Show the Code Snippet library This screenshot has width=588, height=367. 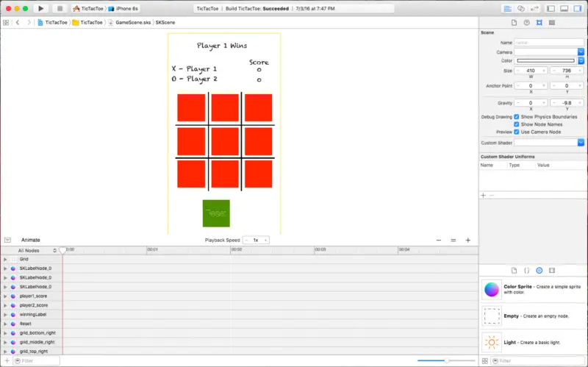click(x=526, y=271)
